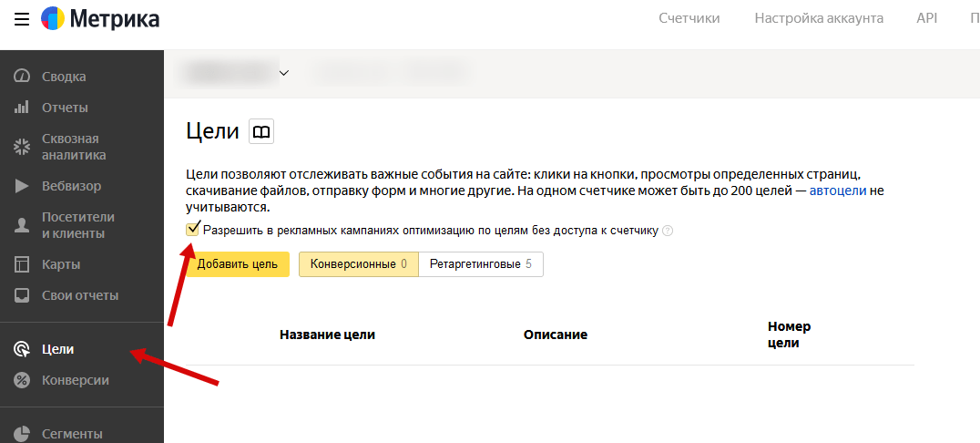Viewport: 980px width, 443px height.
Task: Click the Сегменты pie icon
Action: [23, 434]
